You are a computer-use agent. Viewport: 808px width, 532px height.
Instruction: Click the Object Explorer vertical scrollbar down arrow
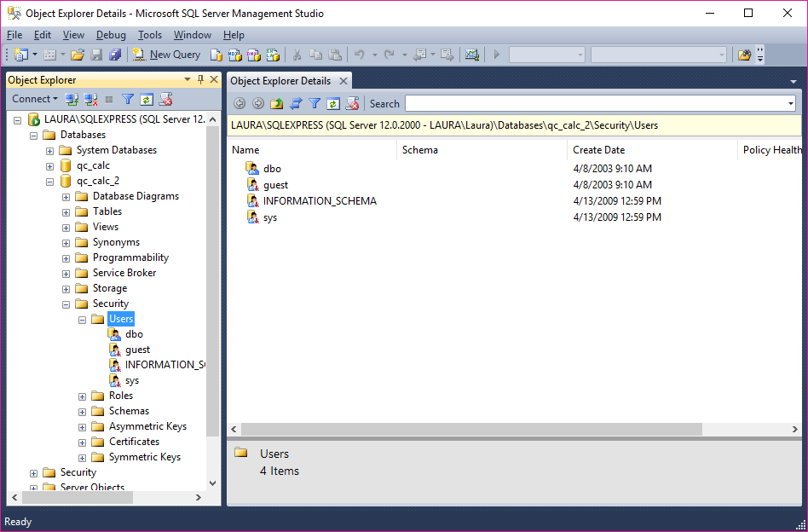click(x=213, y=483)
